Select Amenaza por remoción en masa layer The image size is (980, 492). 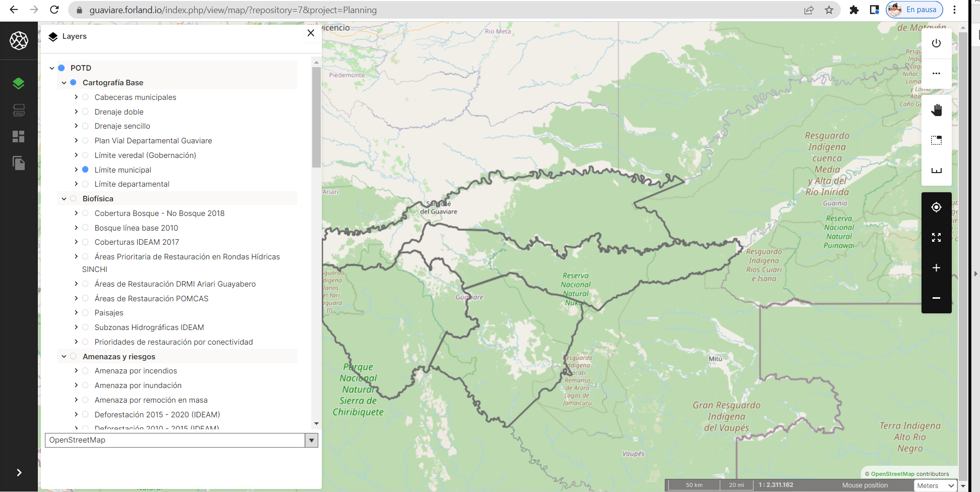click(151, 400)
